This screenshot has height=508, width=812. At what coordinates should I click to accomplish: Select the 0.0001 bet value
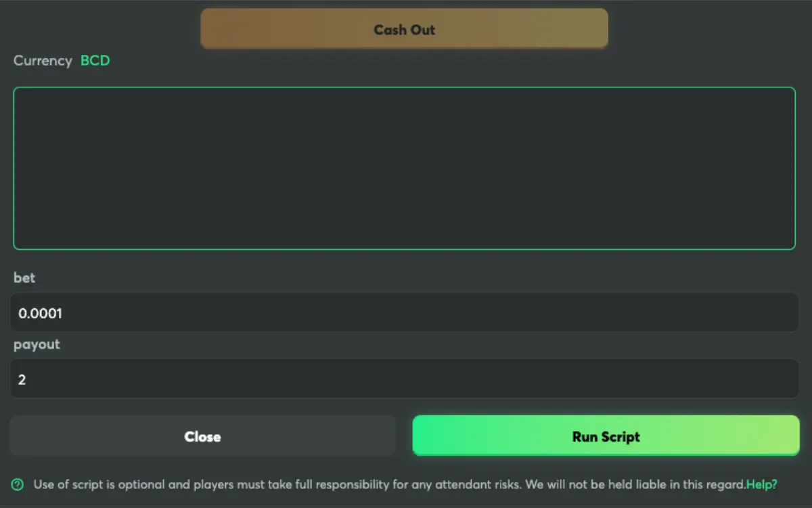[40, 314]
